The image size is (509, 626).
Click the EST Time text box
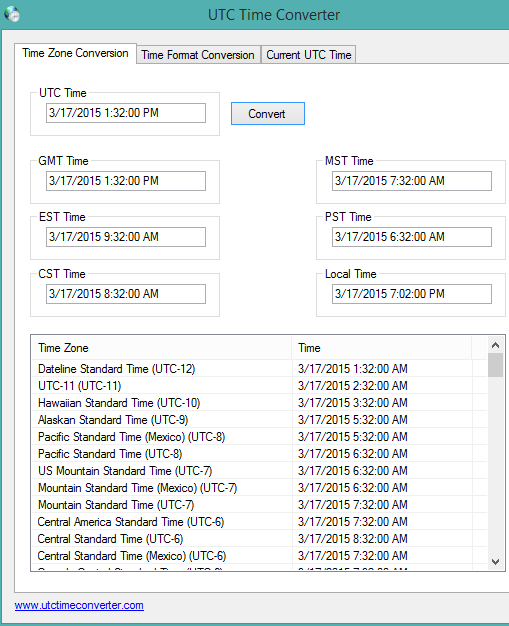[126, 237]
